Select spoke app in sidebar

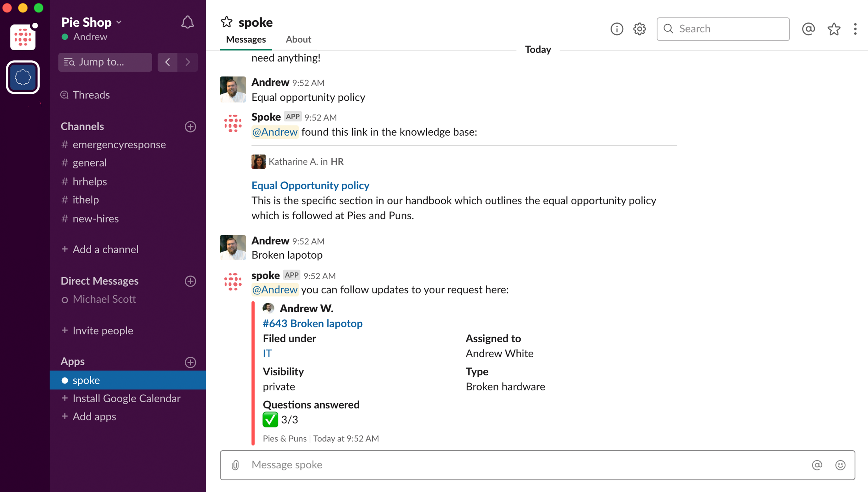(128, 380)
